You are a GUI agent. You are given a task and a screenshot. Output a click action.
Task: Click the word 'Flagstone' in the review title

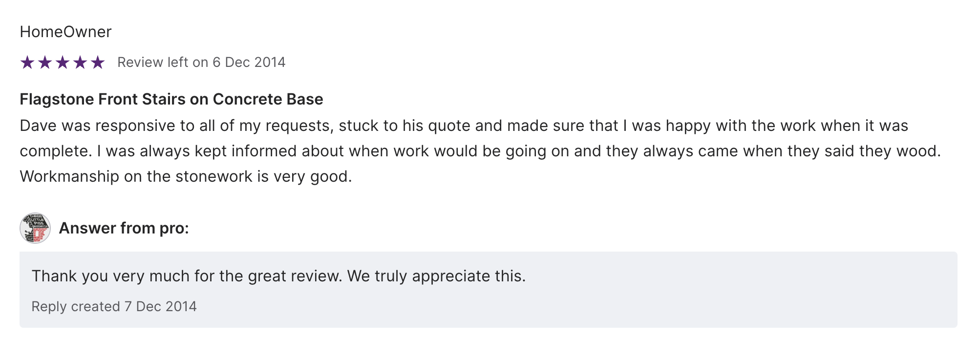pos(57,99)
